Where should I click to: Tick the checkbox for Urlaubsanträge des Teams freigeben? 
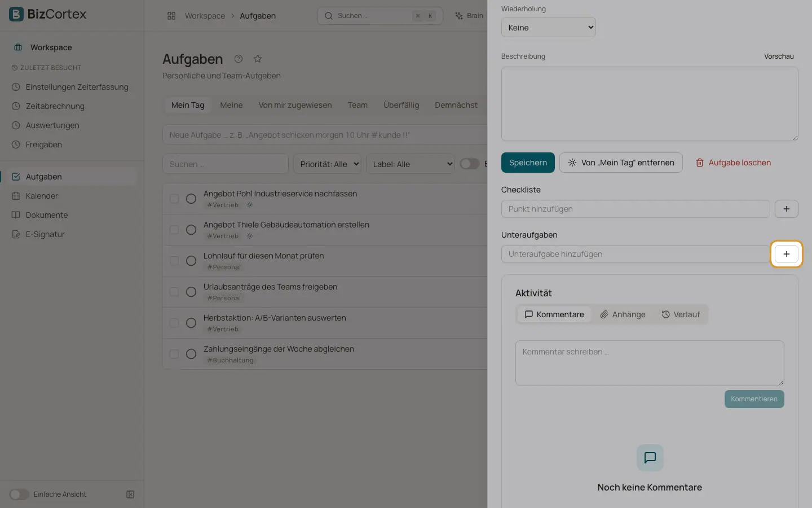(x=174, y=292)
